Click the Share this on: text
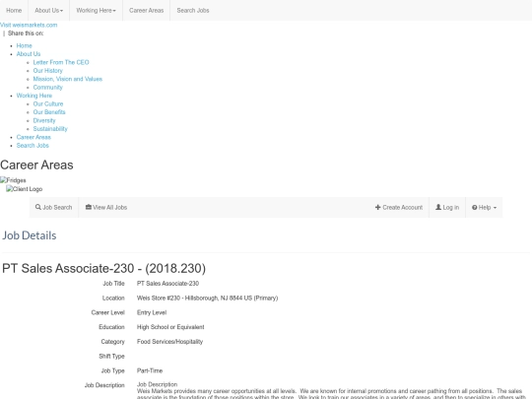Viewport: 532px width, 399px height. click(x=26, y=33)
